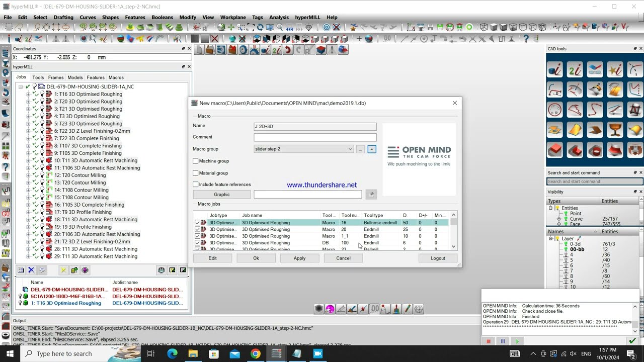Image resolution: width=644 pixels, height=362 pixels.
Task: Click the robot simulation icon below job list
Action: coord(161,270)
